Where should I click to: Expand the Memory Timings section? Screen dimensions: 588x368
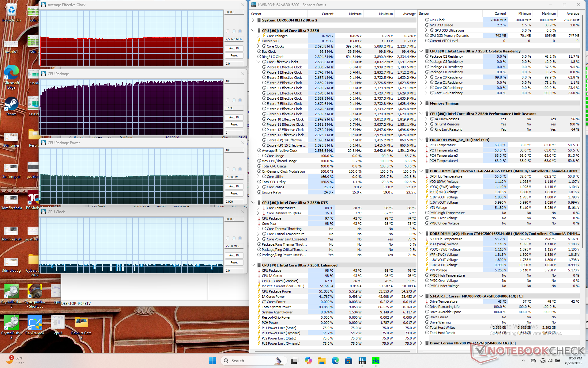click(421, 103)
